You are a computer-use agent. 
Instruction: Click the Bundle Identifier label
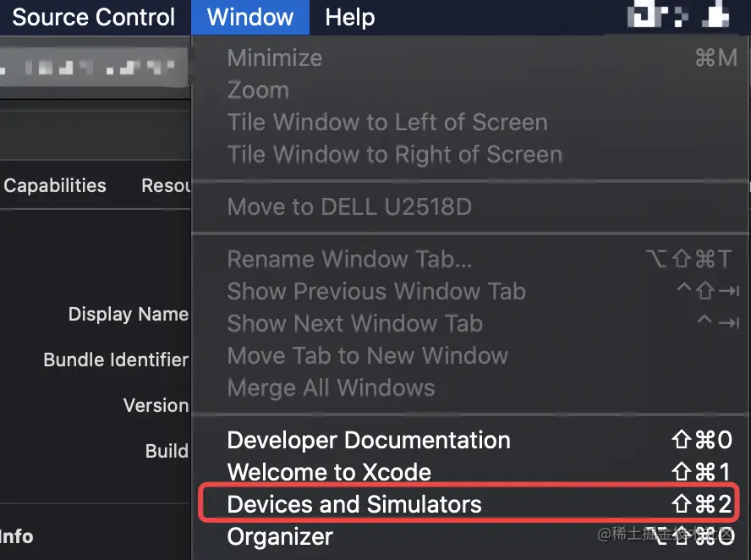116,360
